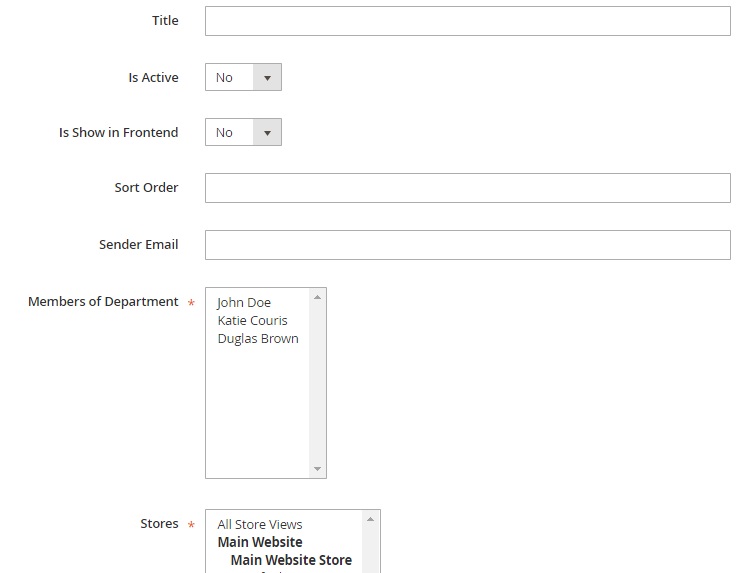
Task: Select All Store Views option
Action: (259, 524)
